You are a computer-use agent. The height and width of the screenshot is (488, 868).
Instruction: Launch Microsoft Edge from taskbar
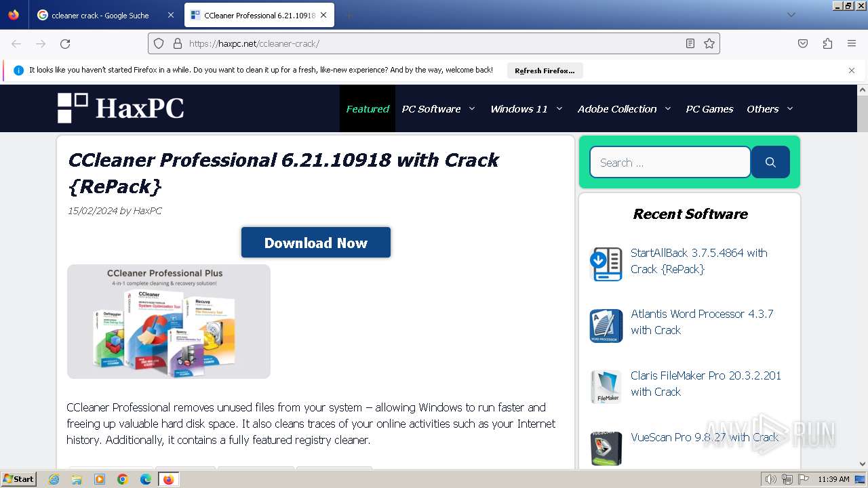tap(146, 479)
